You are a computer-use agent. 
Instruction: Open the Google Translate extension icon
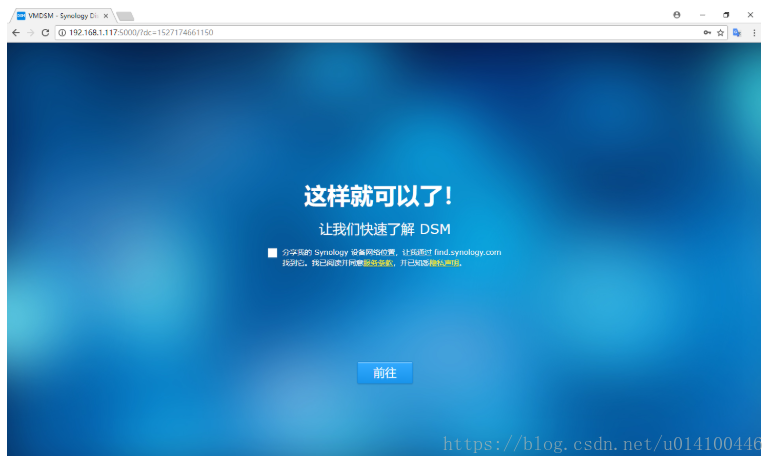point(737,33)
